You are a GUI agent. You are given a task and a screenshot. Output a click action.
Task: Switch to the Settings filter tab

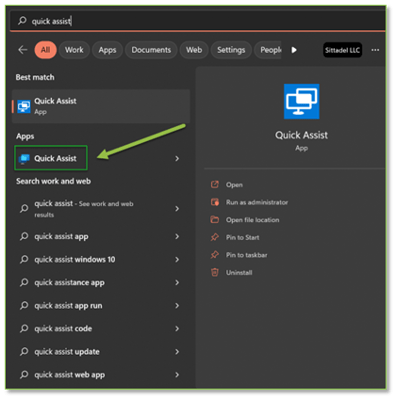click(x=231, y=50)
